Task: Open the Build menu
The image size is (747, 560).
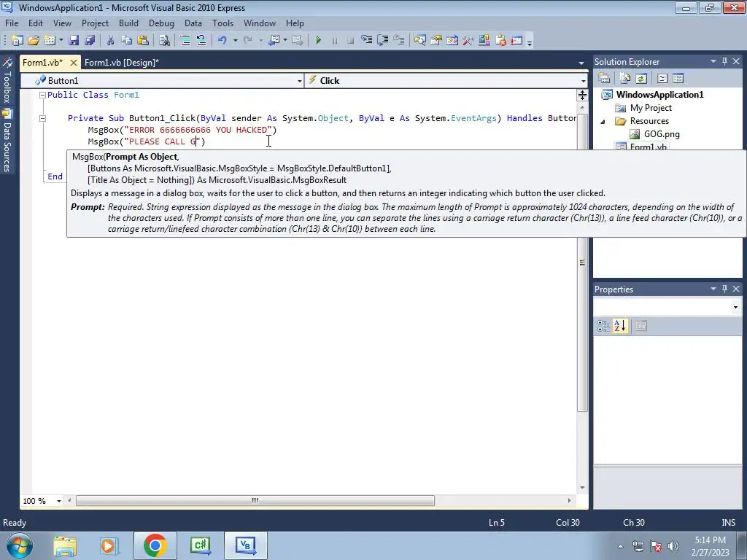Action: pyautogui.click(x=128, y=23)
